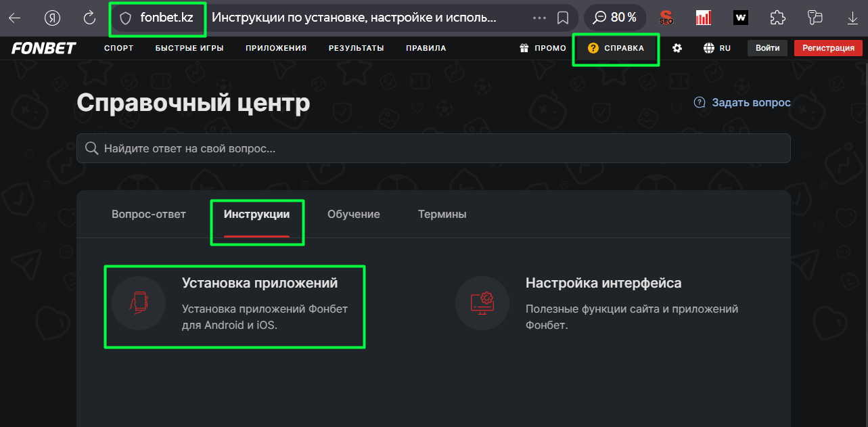Screen dimensions: 868x427
Task: Open the ПРАВИЛА menu
Action: [x=426, y=48]
